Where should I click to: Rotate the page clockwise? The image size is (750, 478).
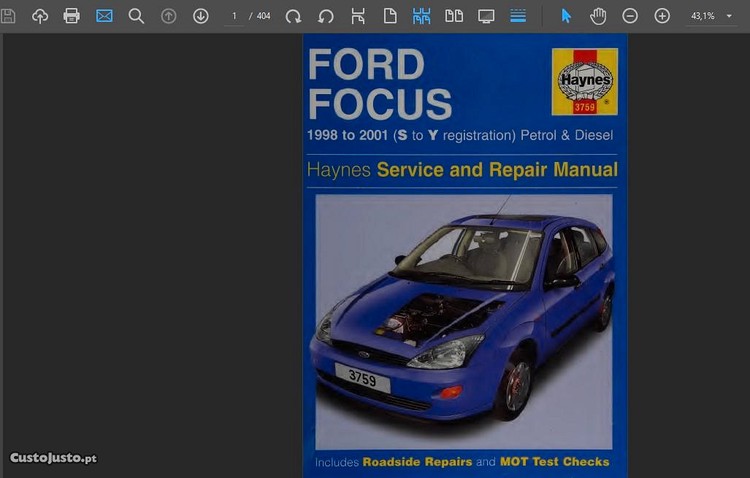pyautogui.click(x=293, y=16)
